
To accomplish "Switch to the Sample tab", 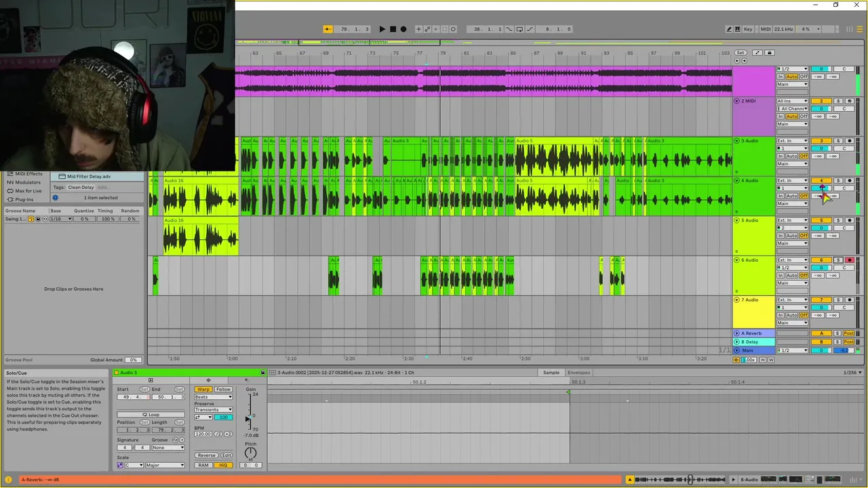I will (x=551, y=373).
